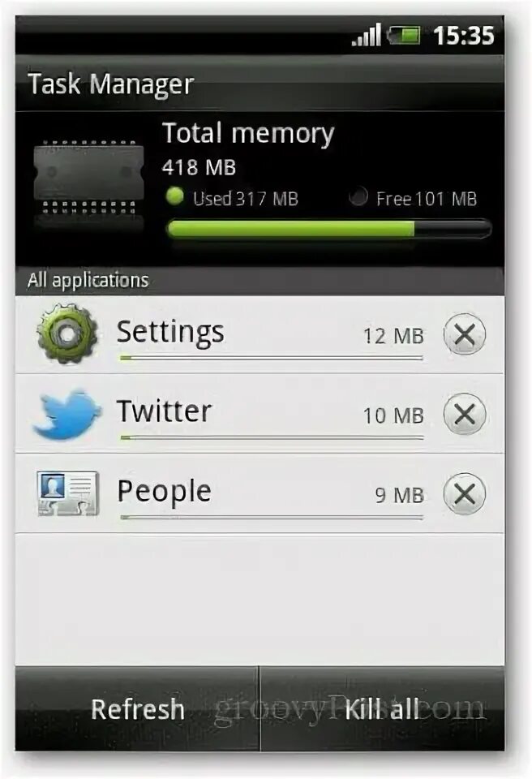Select the People list row label
532x779 pixels.
click(x=164, y=492)
